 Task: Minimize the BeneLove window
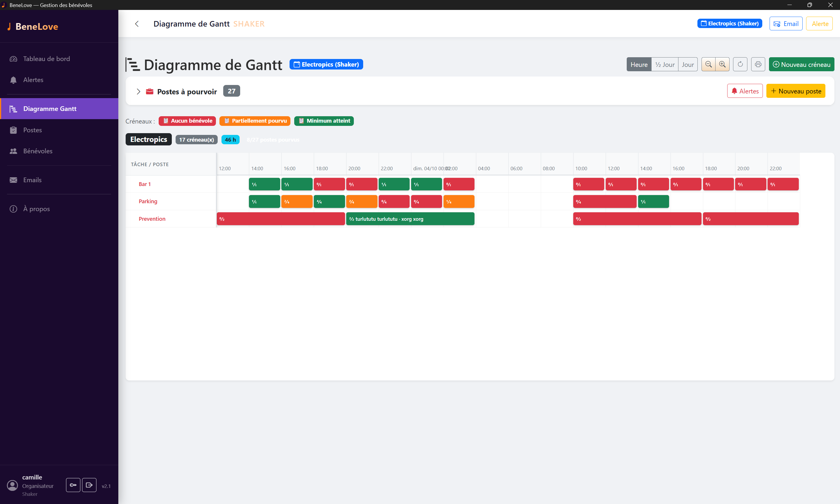coord(789,5)
